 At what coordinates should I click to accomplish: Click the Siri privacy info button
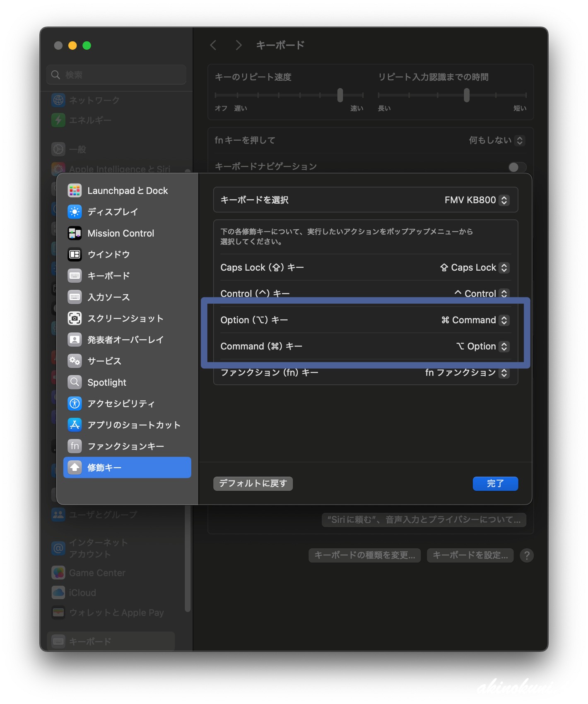(x=424, y=520)
